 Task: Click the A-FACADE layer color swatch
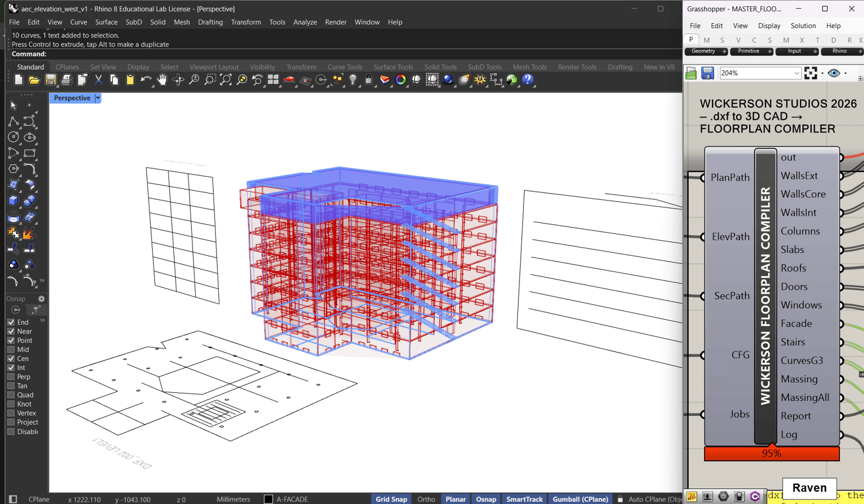pos(268,499)
